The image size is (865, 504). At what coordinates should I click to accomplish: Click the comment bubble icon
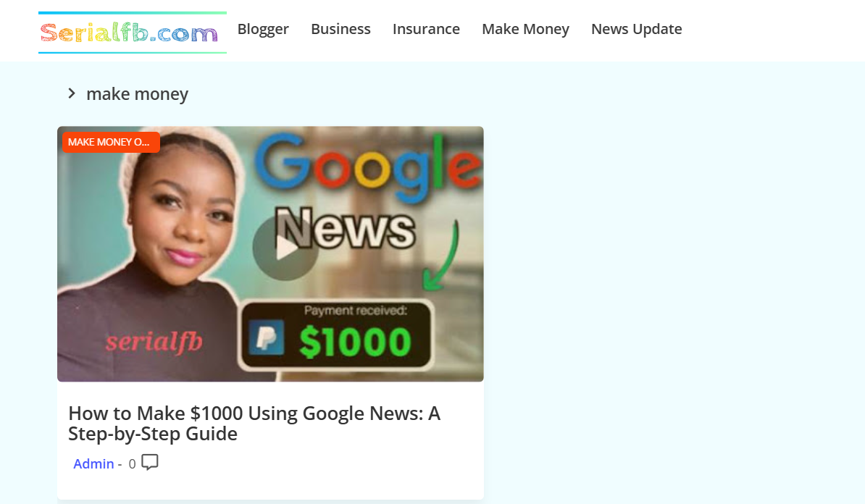pyautogui.click(x=149, y=462)
